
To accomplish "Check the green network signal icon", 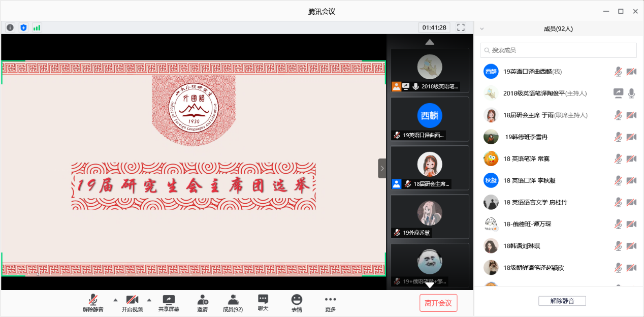I will (37, 27).
